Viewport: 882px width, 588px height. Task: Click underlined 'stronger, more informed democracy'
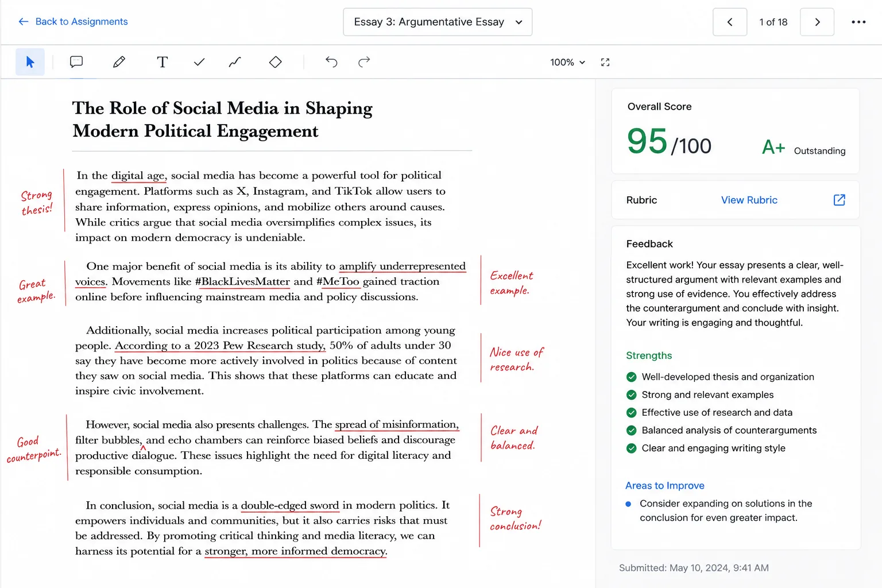[296, 551]
